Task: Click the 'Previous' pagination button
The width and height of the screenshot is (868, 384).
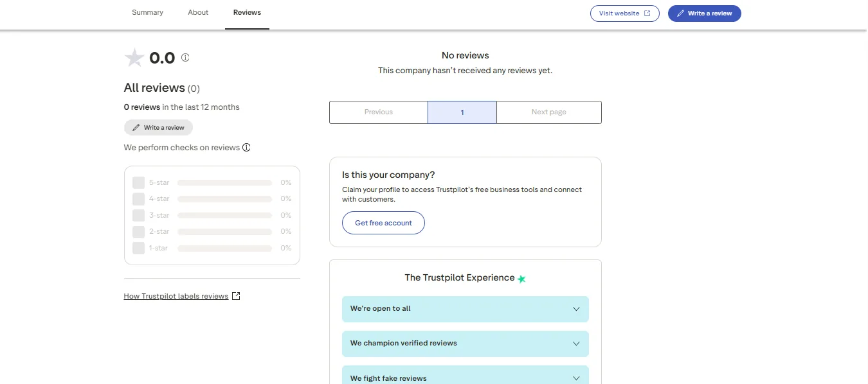Action: (x=379, y=112)
